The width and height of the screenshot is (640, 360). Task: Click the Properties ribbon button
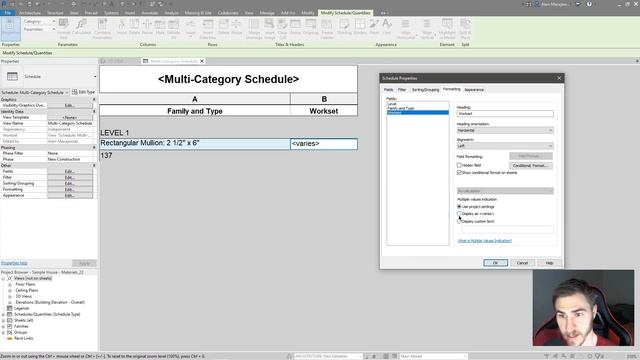click(11, 28)
